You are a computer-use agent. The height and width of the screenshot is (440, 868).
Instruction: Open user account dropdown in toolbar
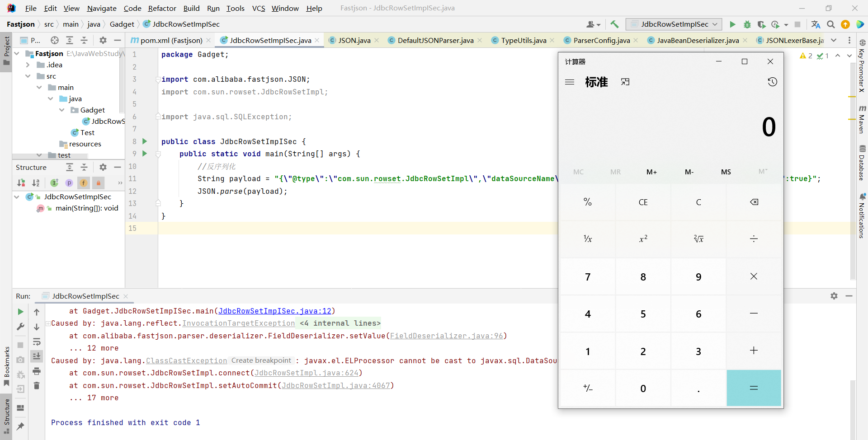click(x=593, y=24)
